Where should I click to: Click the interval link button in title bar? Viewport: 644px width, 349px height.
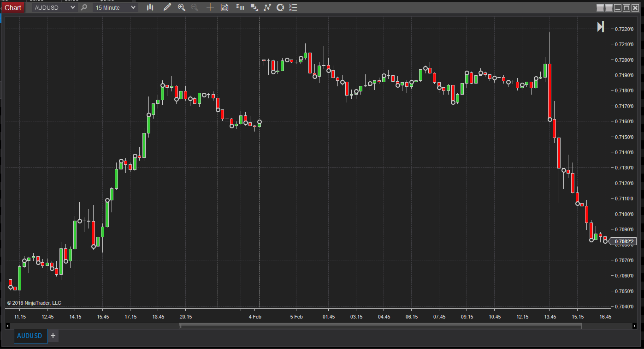(609, 8)
